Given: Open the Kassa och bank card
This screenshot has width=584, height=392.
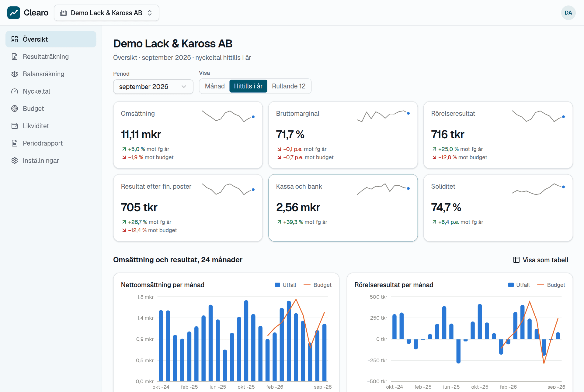Looking at the screenshot, I should 343,208.
